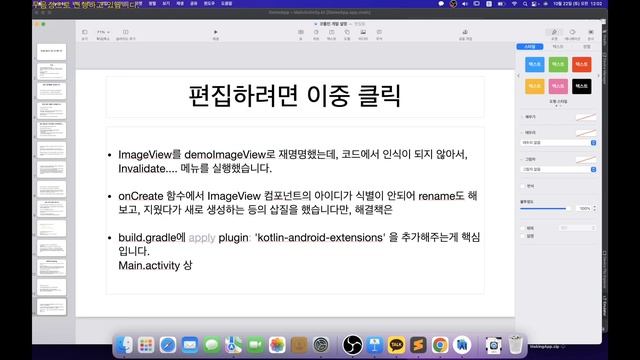Launch Google Chrome from the Dock
Screen dimensions: 640x360
[x=440, y=345]
